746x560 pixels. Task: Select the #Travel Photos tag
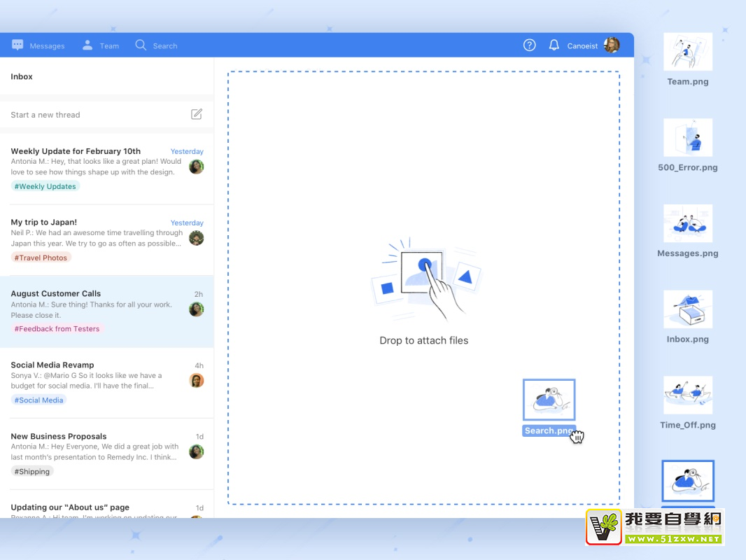[41, 258]
